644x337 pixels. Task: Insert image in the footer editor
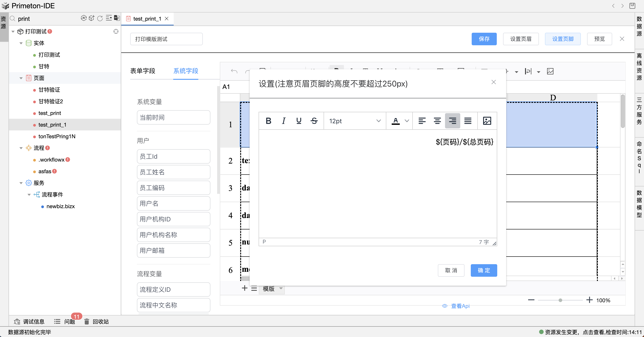tap(487, 121)
